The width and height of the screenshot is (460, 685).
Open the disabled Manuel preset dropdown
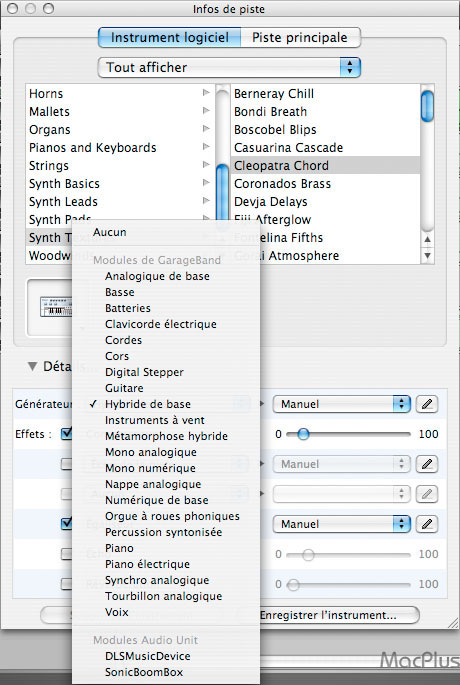coord(342,464)
